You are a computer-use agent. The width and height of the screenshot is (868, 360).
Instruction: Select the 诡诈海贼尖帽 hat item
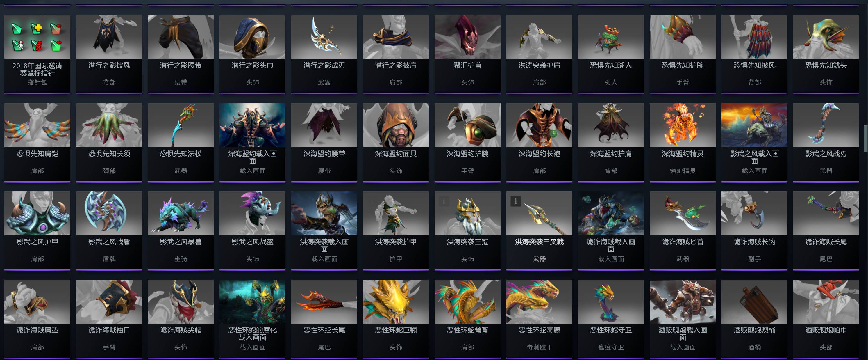180,319
